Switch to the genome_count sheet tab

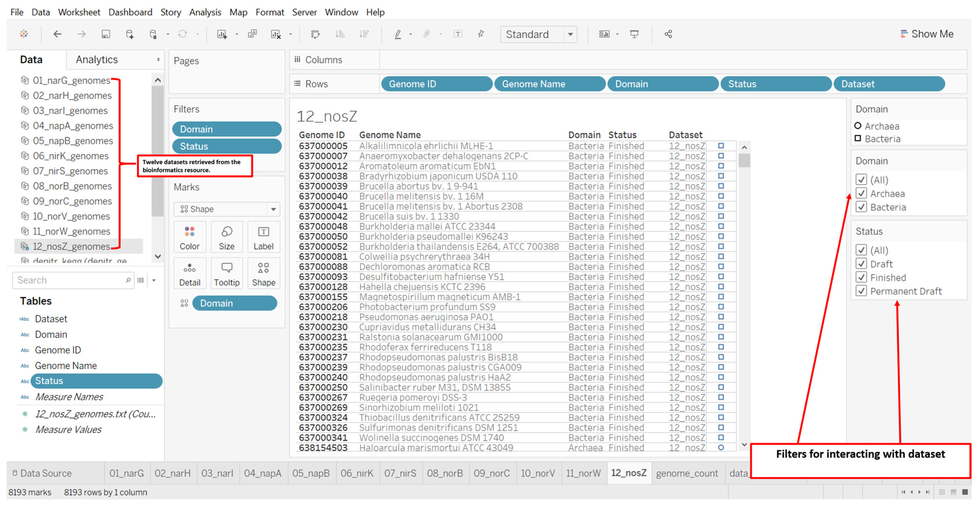687,473
